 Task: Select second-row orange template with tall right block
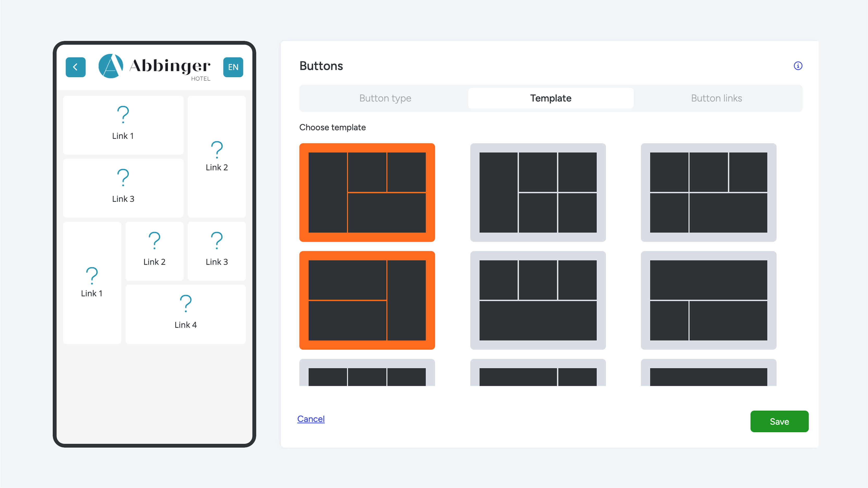pos(367,300)
